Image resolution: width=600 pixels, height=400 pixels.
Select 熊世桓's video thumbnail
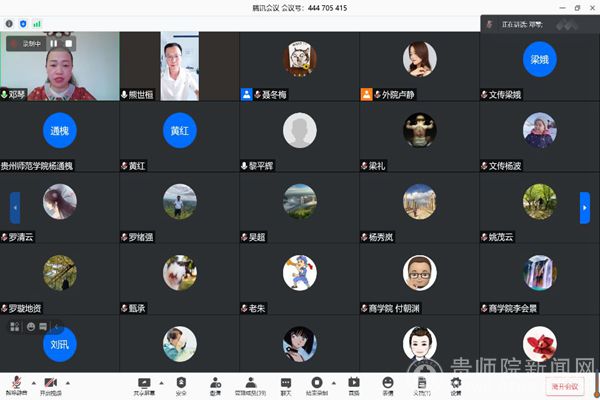tap(179, 66)
